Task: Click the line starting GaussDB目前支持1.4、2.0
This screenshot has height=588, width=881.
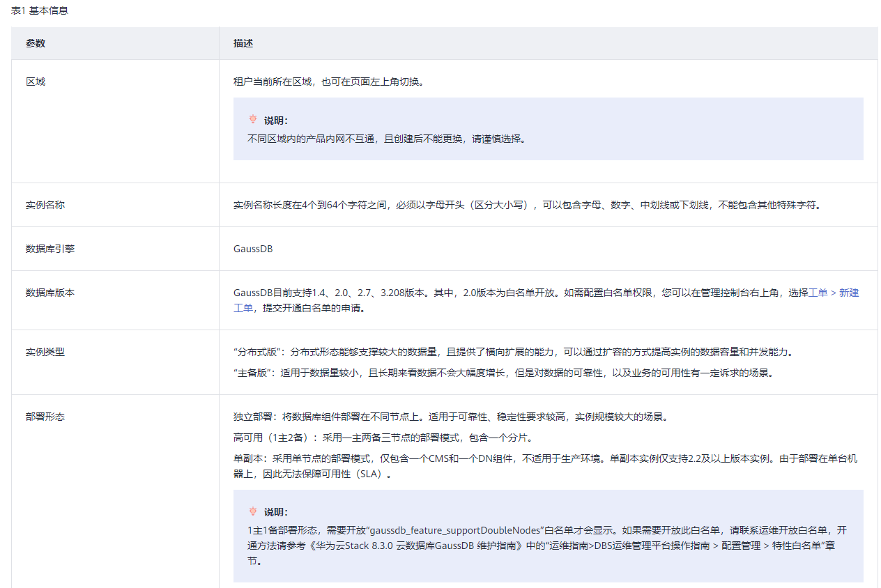Action: [546, 300]
